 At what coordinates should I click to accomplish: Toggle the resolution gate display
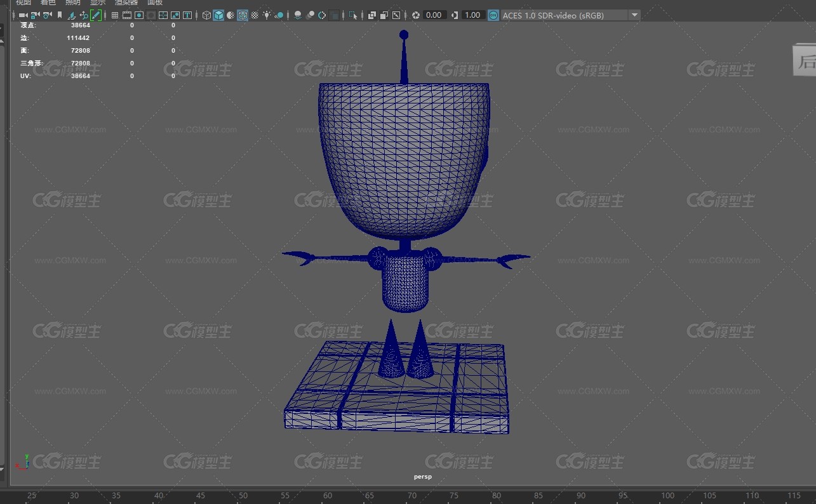(139, 15)
